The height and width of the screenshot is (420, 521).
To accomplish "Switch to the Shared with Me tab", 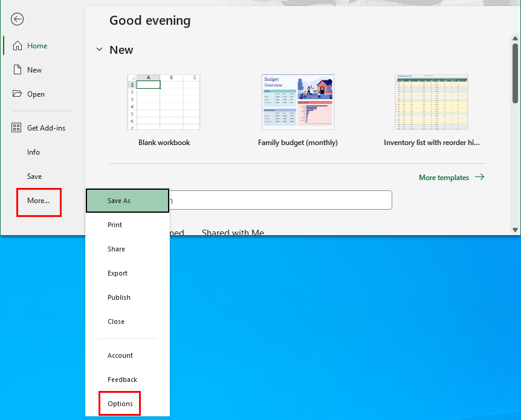I will pos(233,232).
